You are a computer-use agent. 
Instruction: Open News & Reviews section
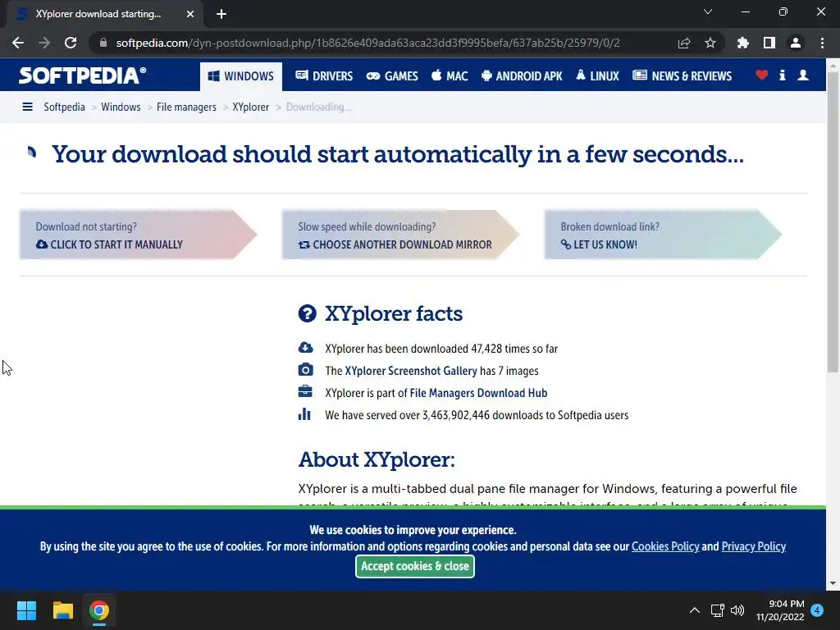(x=682, y=76)
